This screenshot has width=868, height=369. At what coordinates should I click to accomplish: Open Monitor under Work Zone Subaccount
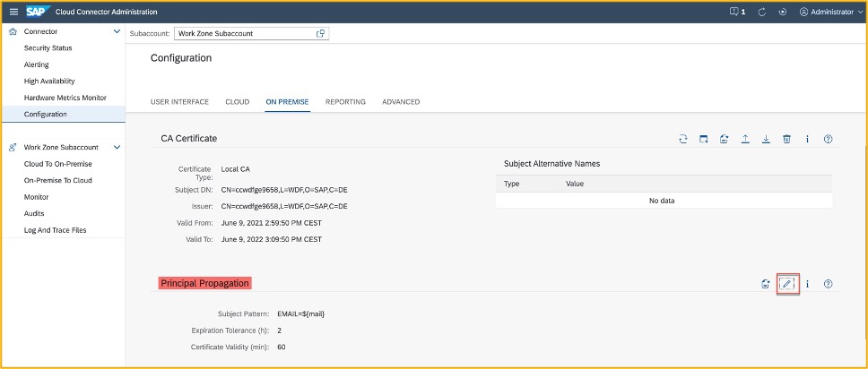tap(37, 197)
